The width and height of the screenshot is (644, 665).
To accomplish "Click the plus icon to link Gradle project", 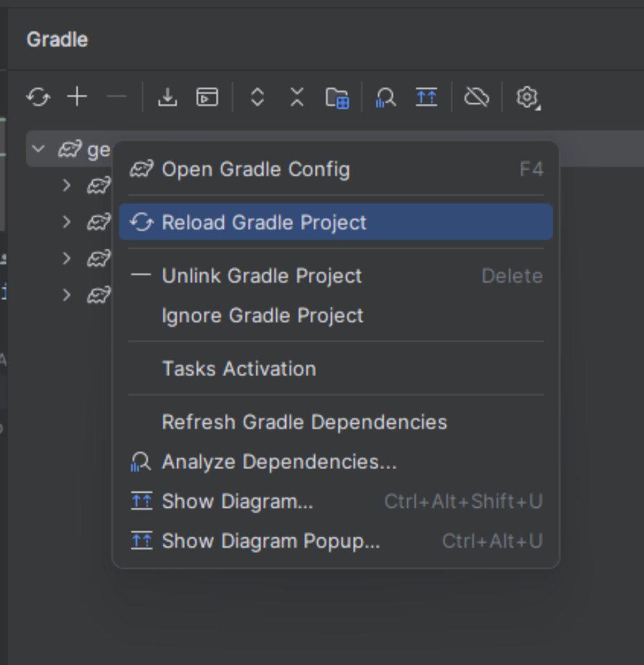I will tap(77, 97).
